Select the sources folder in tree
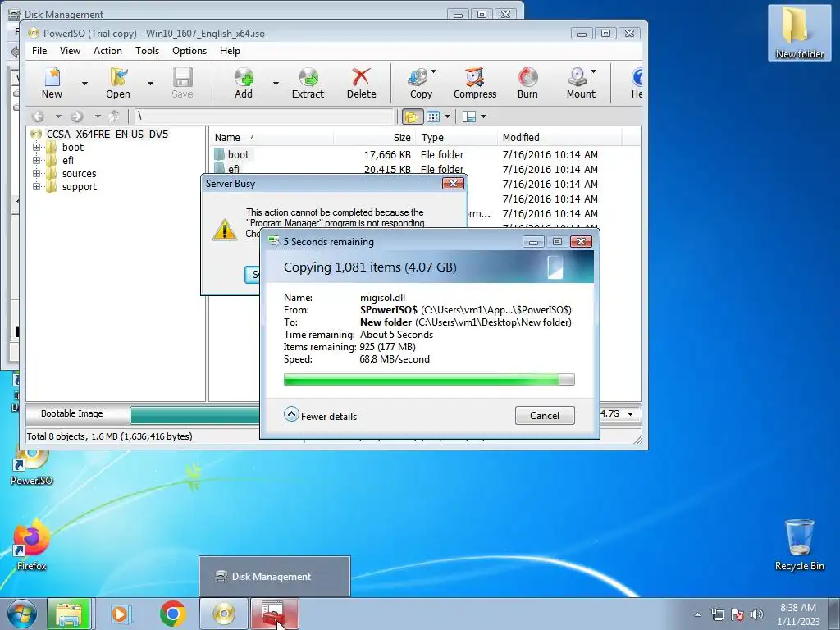The width and height of the screenshot is (840, 630). click(x=79, y=174)
